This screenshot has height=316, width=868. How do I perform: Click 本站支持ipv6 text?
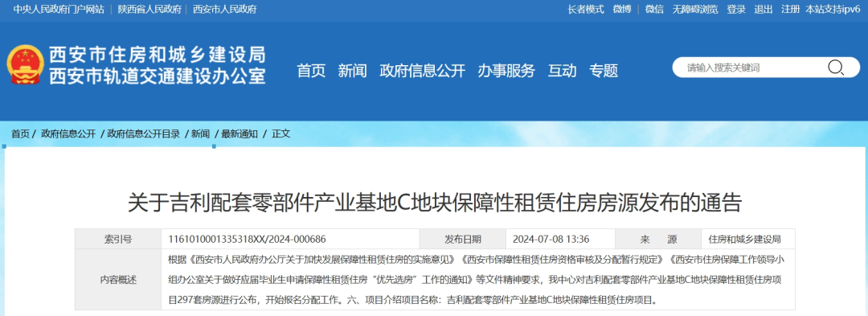[x=833, y=10]
